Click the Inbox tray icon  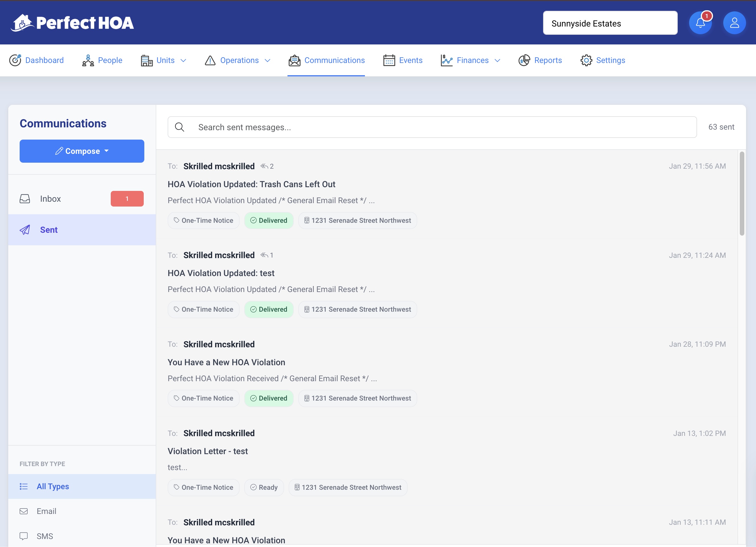[25, 199]
